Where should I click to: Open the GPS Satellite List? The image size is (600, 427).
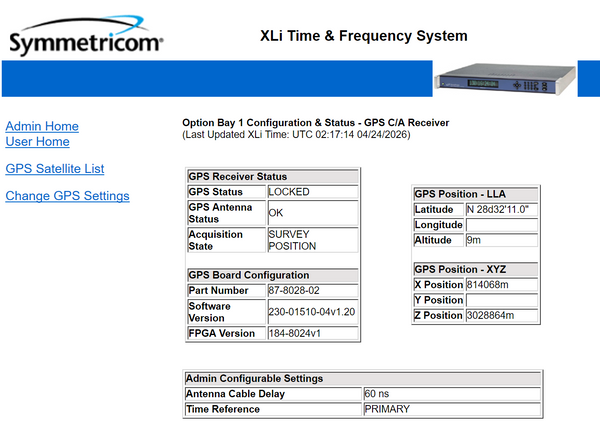coord(55,169)
